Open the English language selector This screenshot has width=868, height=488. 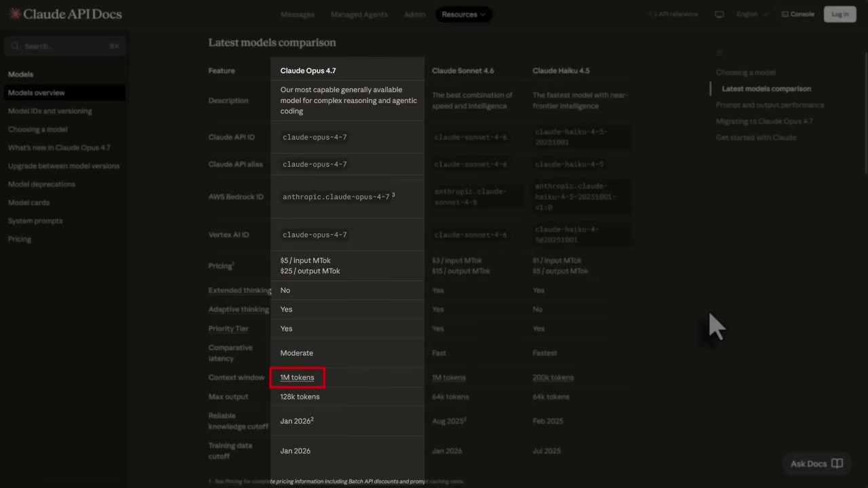pyautogui.click(x=752, y=14)
